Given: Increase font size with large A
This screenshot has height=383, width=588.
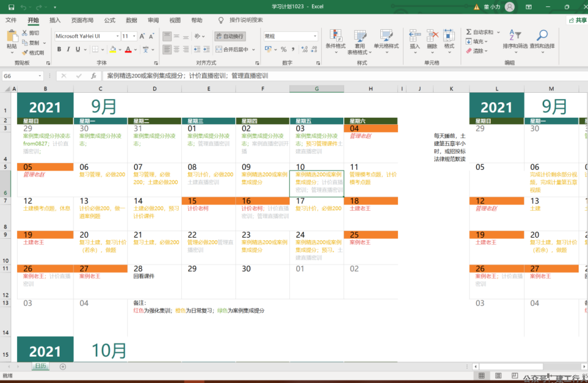Looking at the screenshot, I should (x=142, y=36).
